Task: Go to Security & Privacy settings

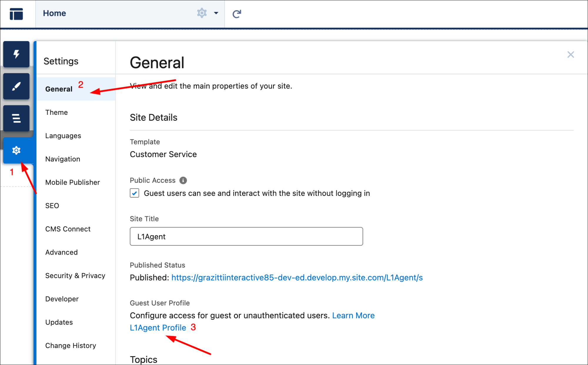Action: pyautogui.click(x=75, y=275)
